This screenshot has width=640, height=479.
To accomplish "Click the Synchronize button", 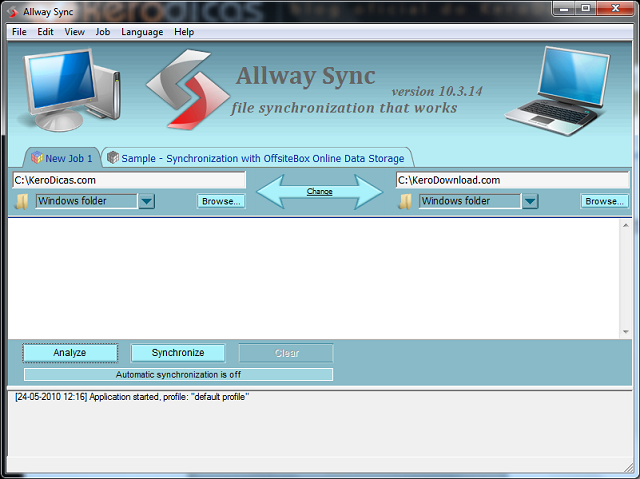I will (178, 353).
